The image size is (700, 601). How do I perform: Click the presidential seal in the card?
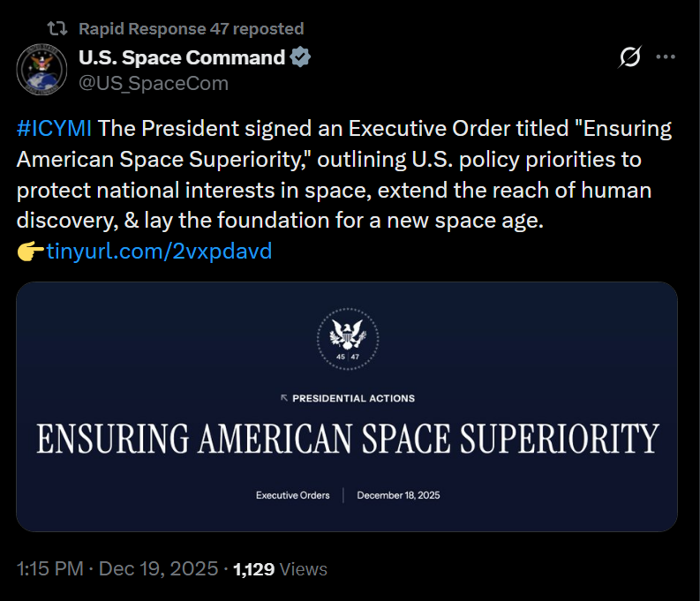pos(347,335)
